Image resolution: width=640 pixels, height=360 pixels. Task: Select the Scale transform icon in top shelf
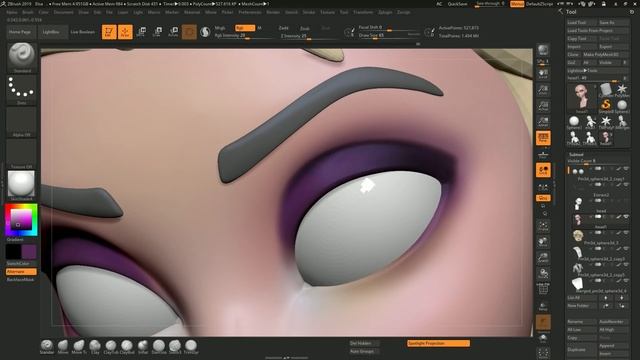coord(157,32)
